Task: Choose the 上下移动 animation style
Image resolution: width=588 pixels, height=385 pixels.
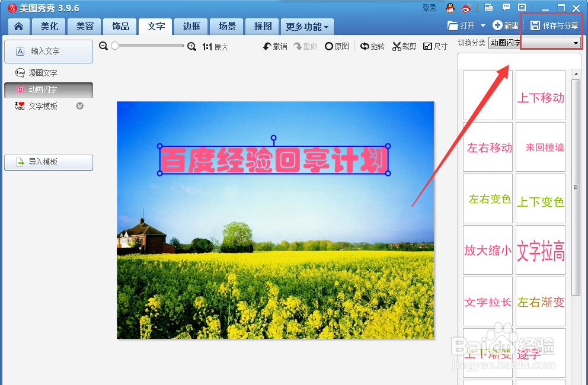Action: tap(541, 95)
